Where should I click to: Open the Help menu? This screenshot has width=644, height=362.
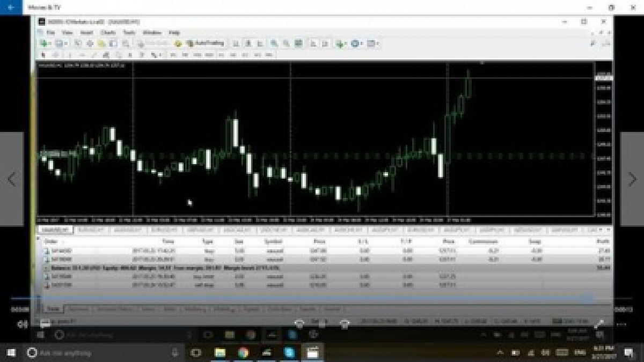174,32
